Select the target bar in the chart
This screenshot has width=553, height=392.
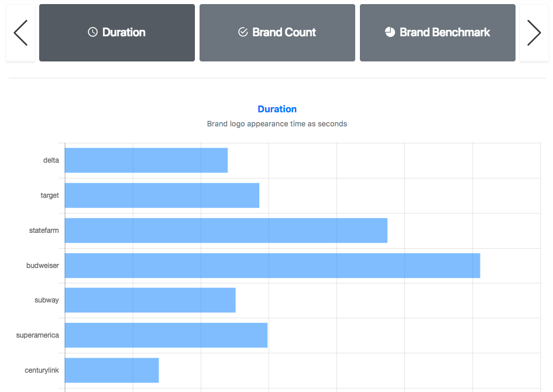(162, 195)
